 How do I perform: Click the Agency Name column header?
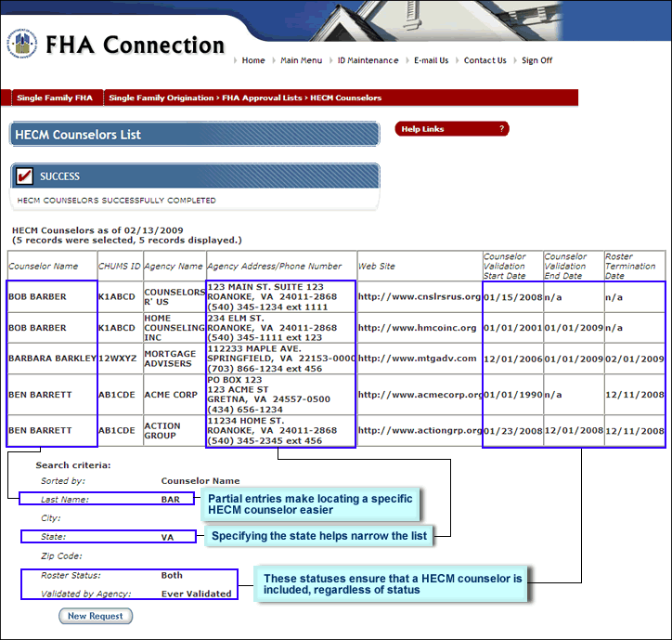[174, 266]
